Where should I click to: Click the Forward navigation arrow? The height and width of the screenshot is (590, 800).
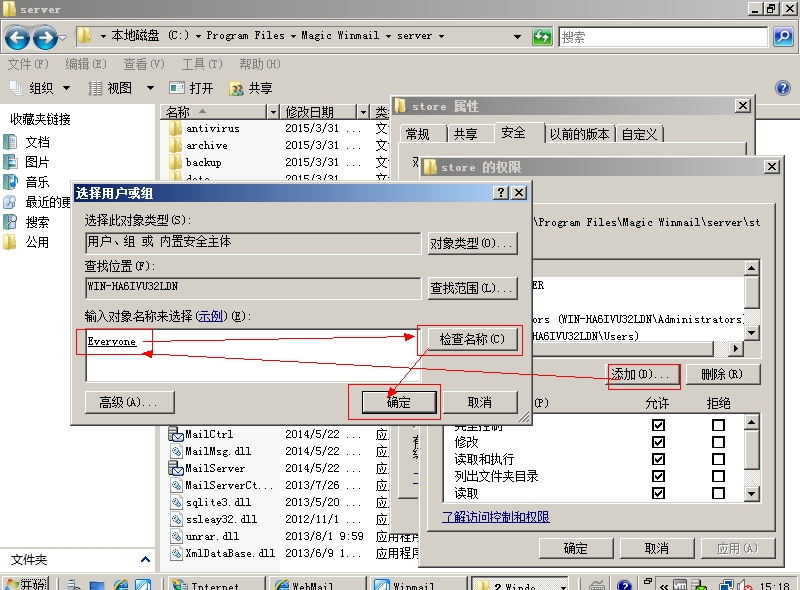pyautogui.click(x=45, y=38)
